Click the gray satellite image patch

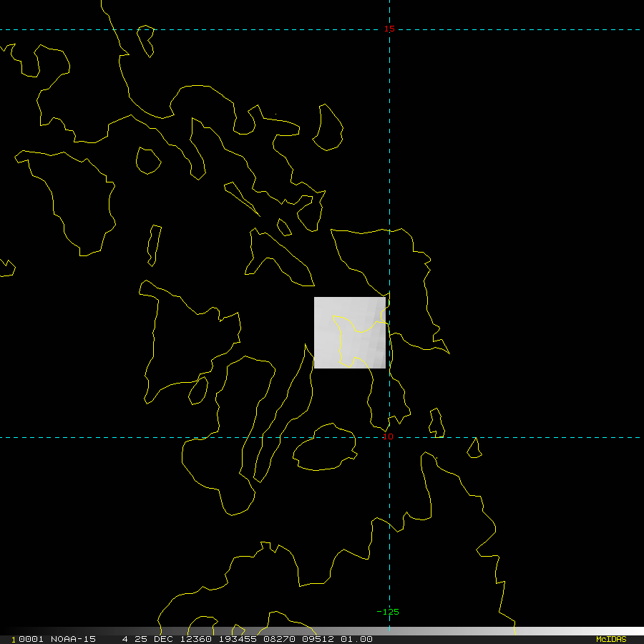349,332
